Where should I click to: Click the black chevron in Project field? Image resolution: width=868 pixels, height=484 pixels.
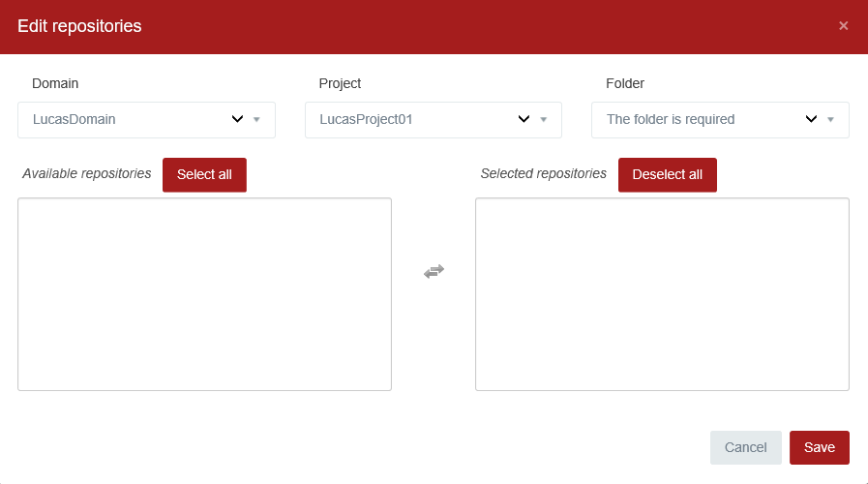click(x=524, y=120)
